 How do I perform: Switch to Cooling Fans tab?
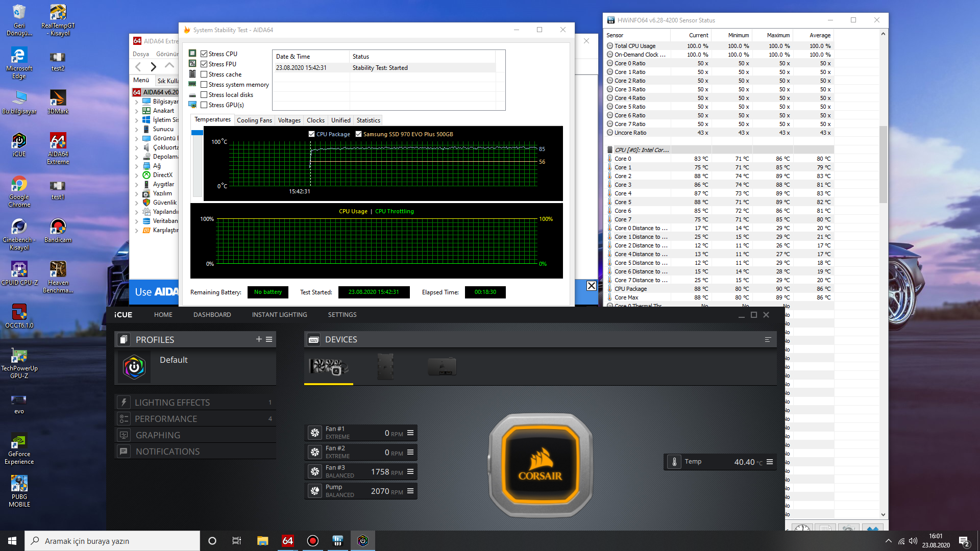pyautogui.click(x=254, y=120)
